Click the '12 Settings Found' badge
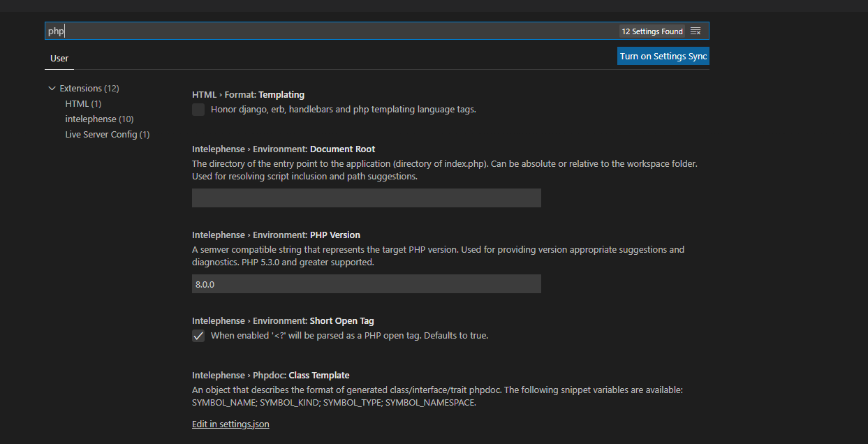 pyautogui.click(x=652, y=31)
